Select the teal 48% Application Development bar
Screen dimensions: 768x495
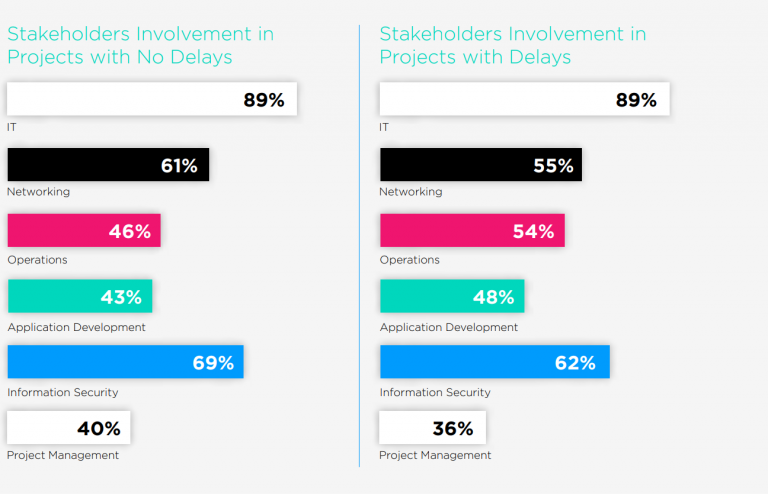click(452, 296)
